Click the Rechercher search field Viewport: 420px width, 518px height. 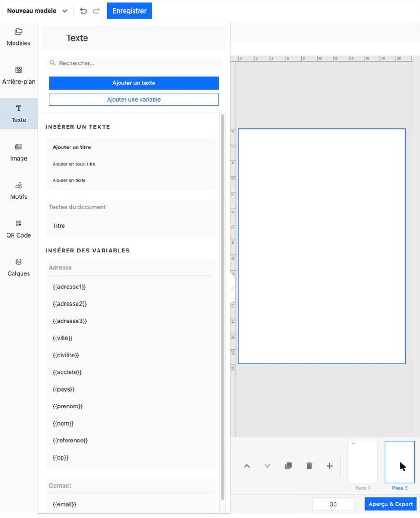(x=134, y=63)
